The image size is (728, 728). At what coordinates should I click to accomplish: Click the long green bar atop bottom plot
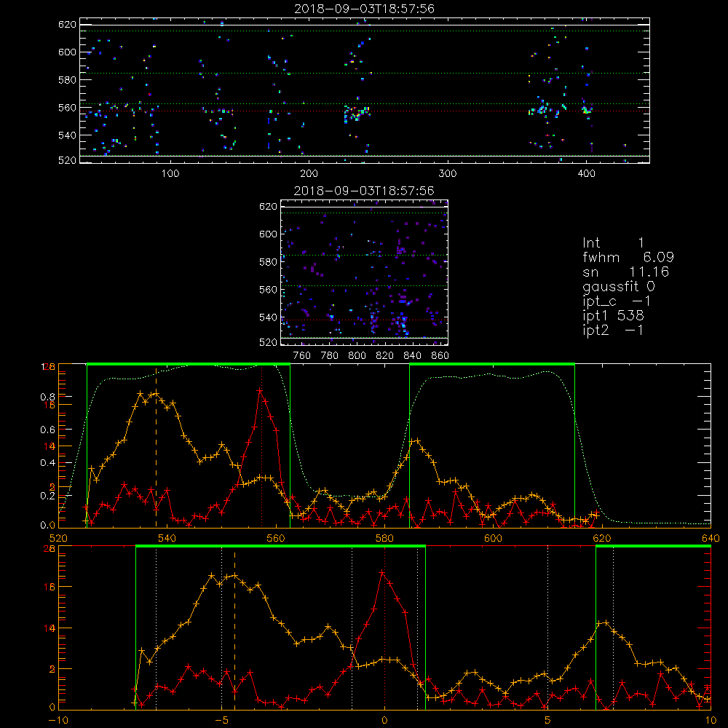click(x=280, y=547)
